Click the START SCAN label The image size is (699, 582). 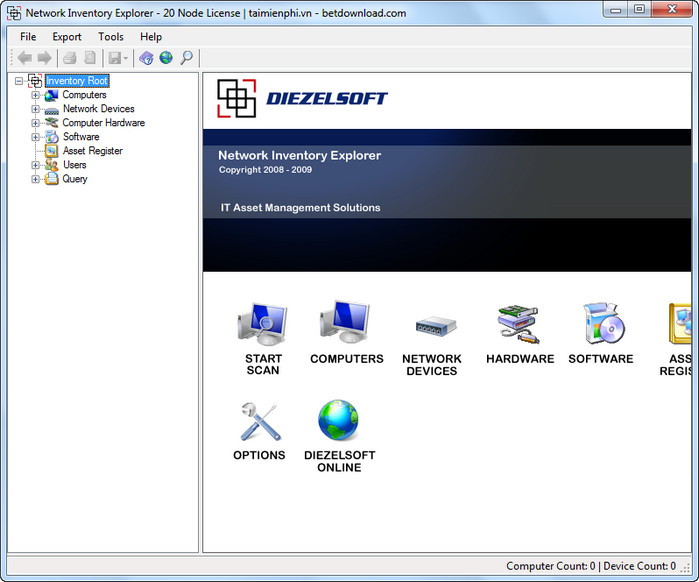[x=263, y=365]
